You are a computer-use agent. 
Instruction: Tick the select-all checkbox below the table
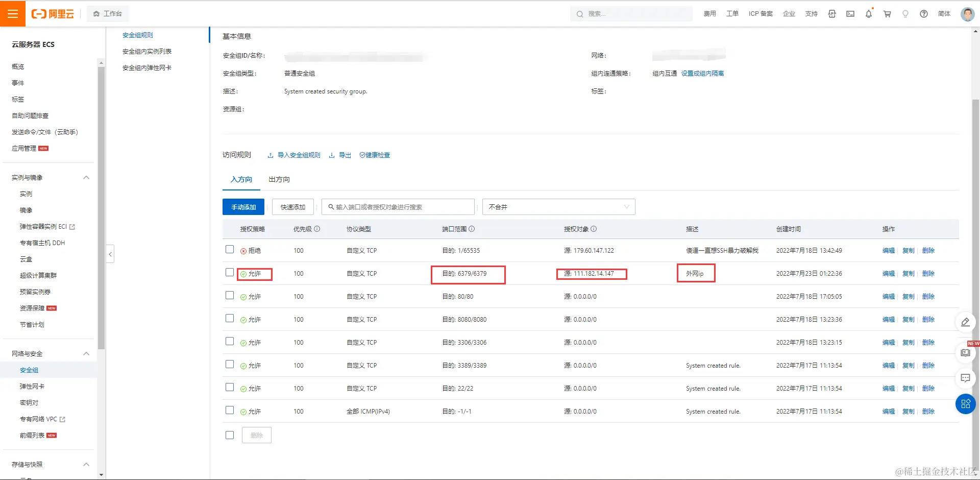230,435
